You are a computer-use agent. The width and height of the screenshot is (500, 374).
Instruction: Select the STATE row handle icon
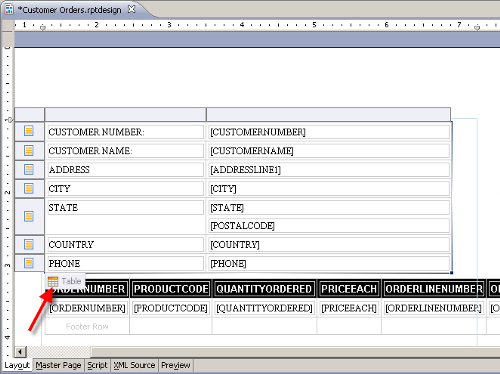coord(29,216)
